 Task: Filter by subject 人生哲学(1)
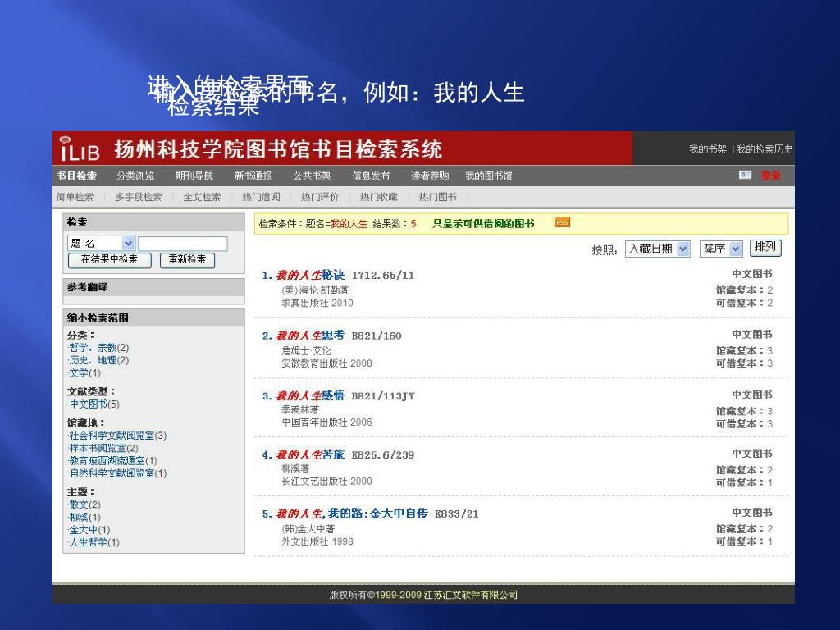94,542
